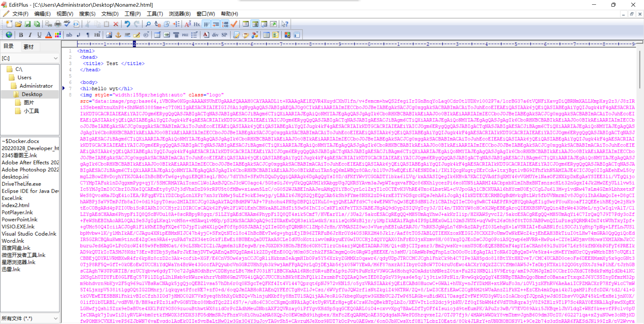Click the Hx hex viewer icon
This screenshot has width=644, height=324.
(x=197, y=24)
